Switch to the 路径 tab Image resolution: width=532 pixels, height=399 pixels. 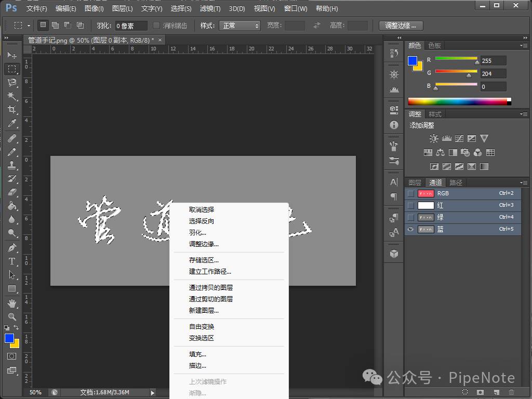(456, 182)
